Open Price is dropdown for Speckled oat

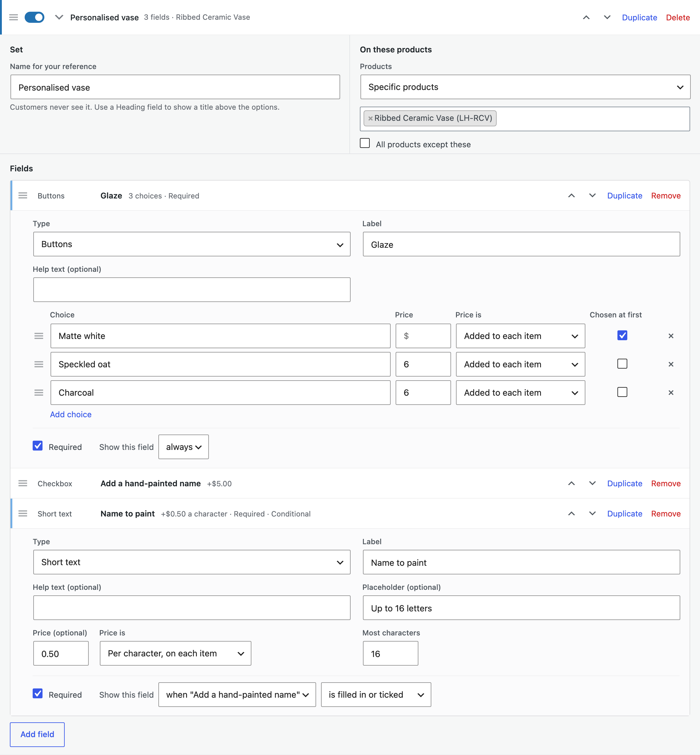click(520, 365)
